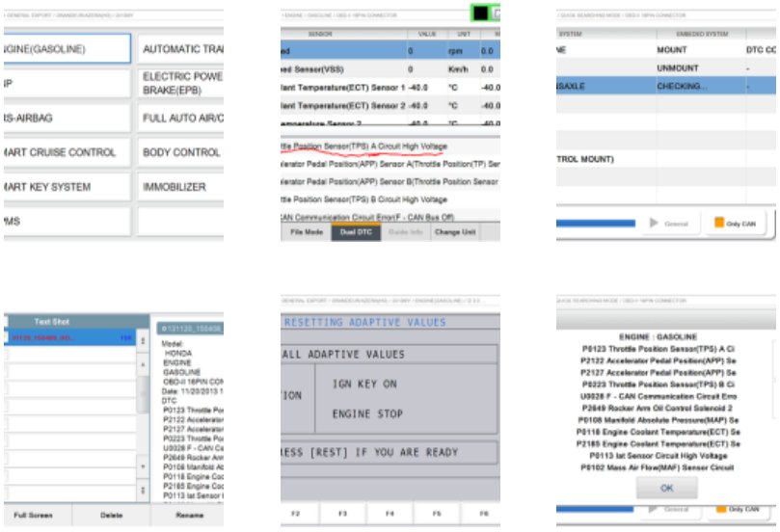Click the Rename button
Viewport: 780px width, 532px height.
pyautogui.click(x=189, y=515)
